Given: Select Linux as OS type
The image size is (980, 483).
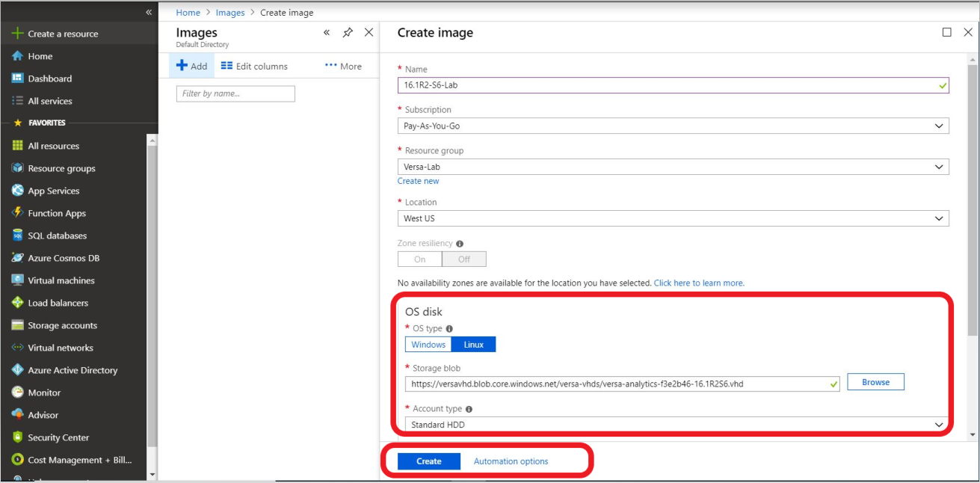Looking at the screenshot, I should coord(474,345).
